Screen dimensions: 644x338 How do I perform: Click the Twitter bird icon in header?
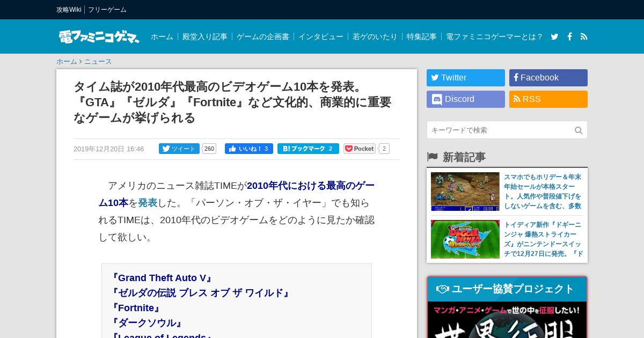point(554,36)
